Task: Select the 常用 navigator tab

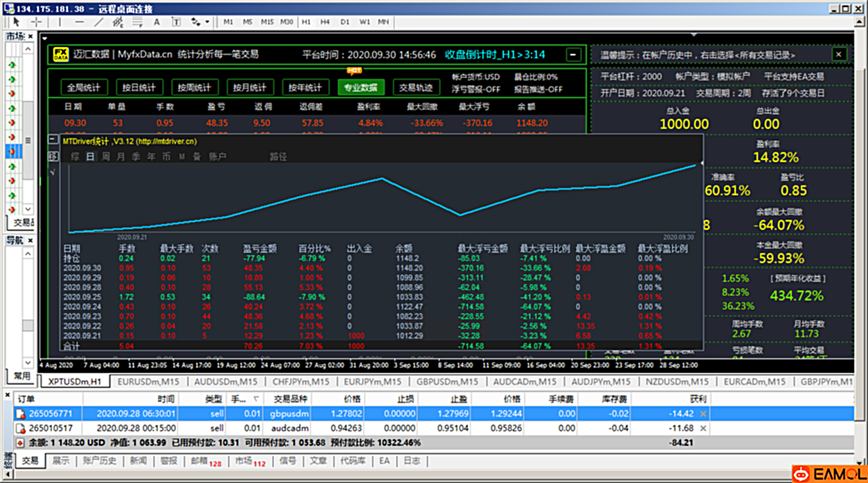Action: click(21, 376)
